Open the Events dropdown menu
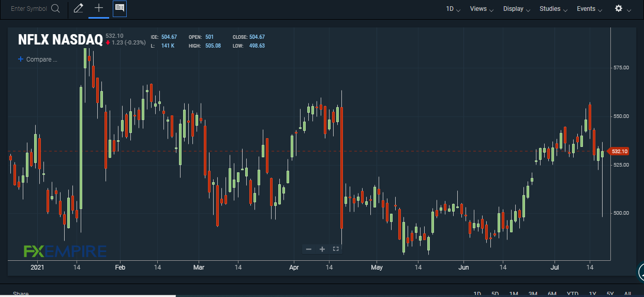644x297 pixels. 590,9
